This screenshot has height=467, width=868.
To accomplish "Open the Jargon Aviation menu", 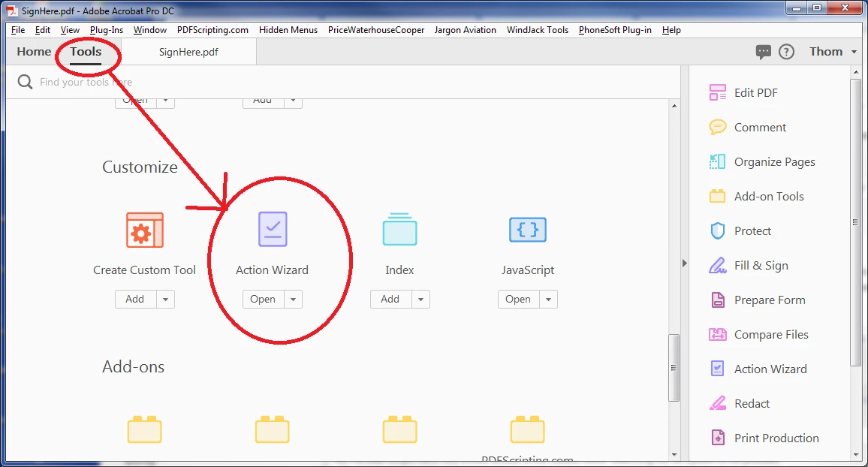I will pos(465,30).
